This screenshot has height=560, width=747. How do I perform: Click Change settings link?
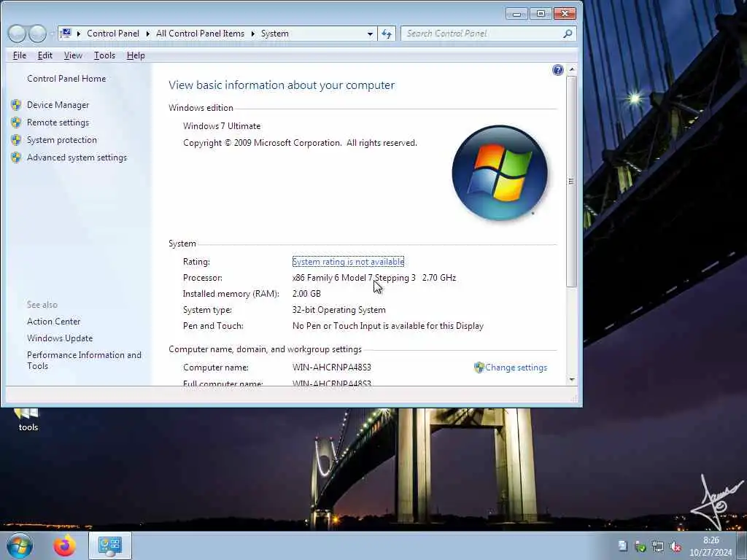516,367
